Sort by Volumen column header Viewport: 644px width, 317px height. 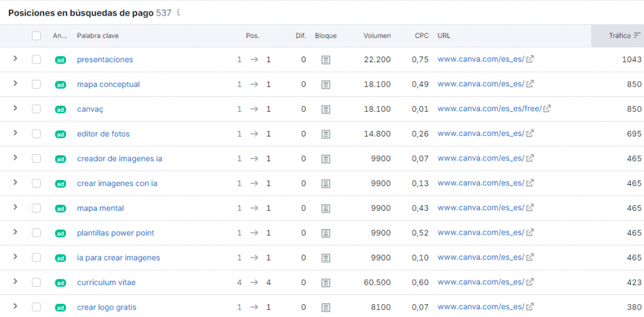(377, 36)
